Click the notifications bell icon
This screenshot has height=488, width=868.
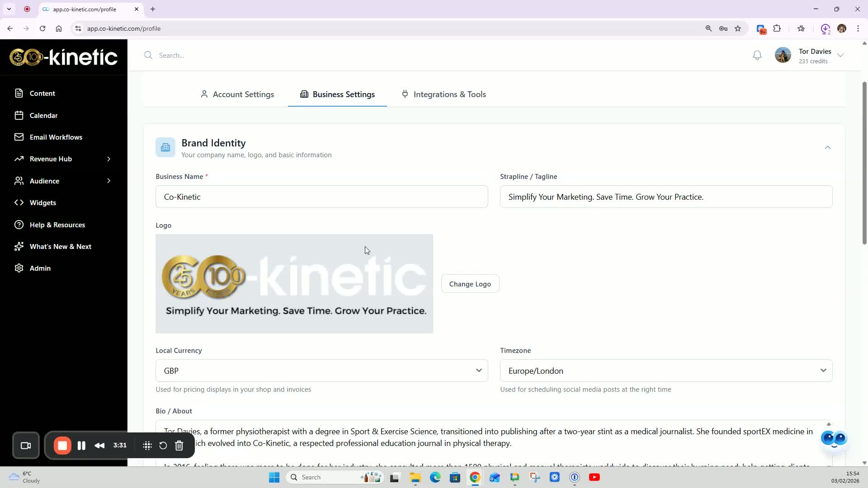pyautogui.click(x=757, y=55)
